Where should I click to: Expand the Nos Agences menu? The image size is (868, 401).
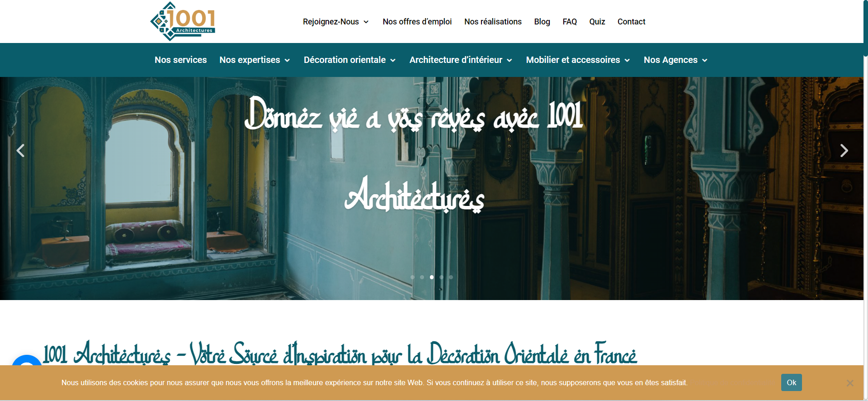(675, 60)
